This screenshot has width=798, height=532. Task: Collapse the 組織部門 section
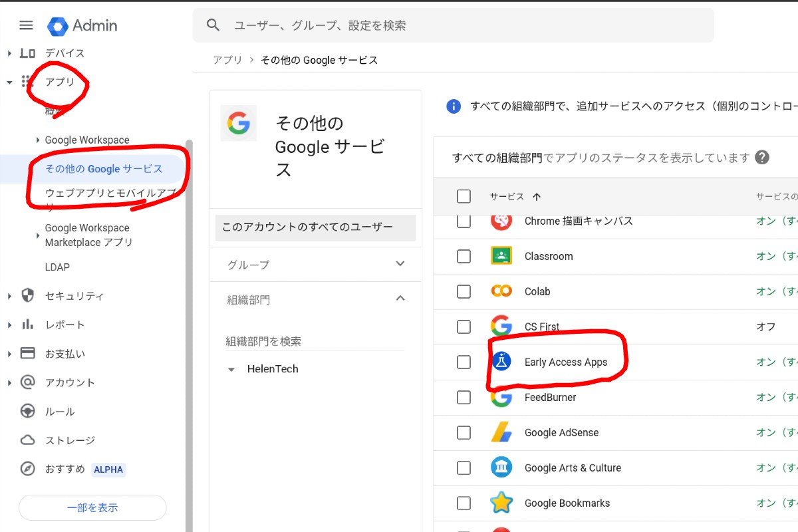point(400,298)
